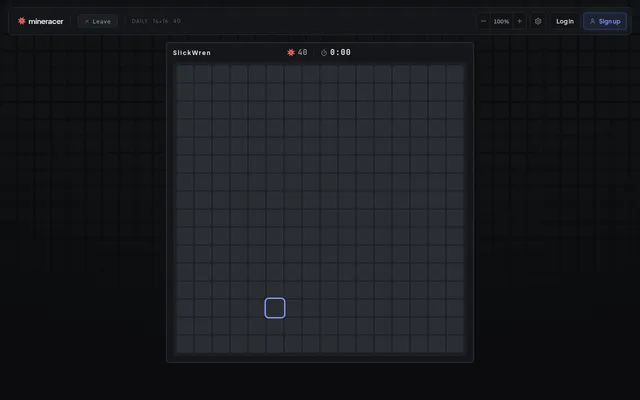Image resolution: width=640 pixels, height=400 pixels.
Task: Click the Log in button
Action: pyautogui.click(x=565, y=21)
